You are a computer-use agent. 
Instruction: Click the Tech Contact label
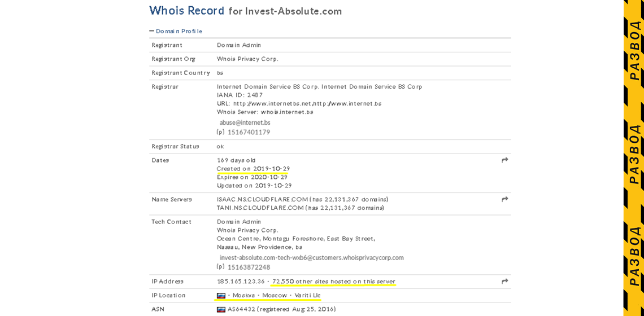tap(171, 222)
